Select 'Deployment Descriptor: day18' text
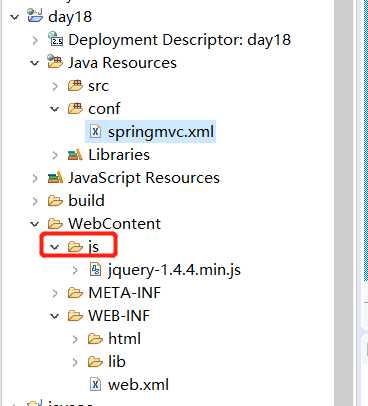368x406 pixels. click(x=179, y=40)
